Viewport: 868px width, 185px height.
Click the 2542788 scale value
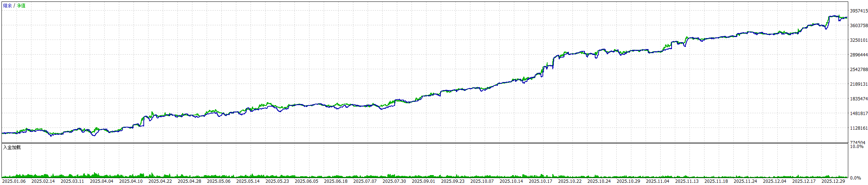[x=859, y=70]
